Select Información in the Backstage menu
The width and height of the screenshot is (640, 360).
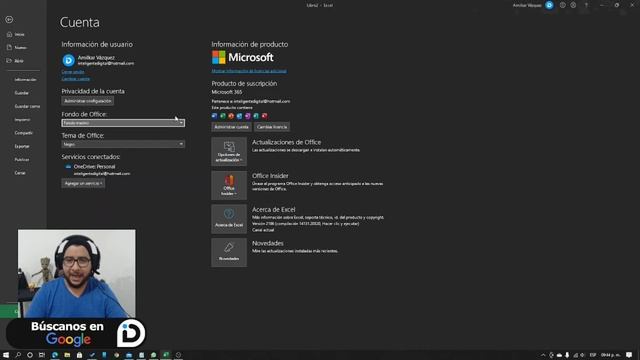pyautogui.click(x=25, y=80)
